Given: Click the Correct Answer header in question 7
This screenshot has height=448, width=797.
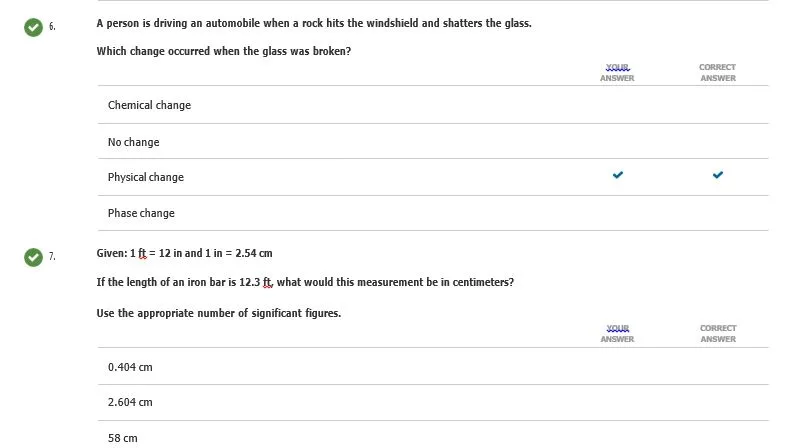Looking at the screenshot, I should pos(718,334).
